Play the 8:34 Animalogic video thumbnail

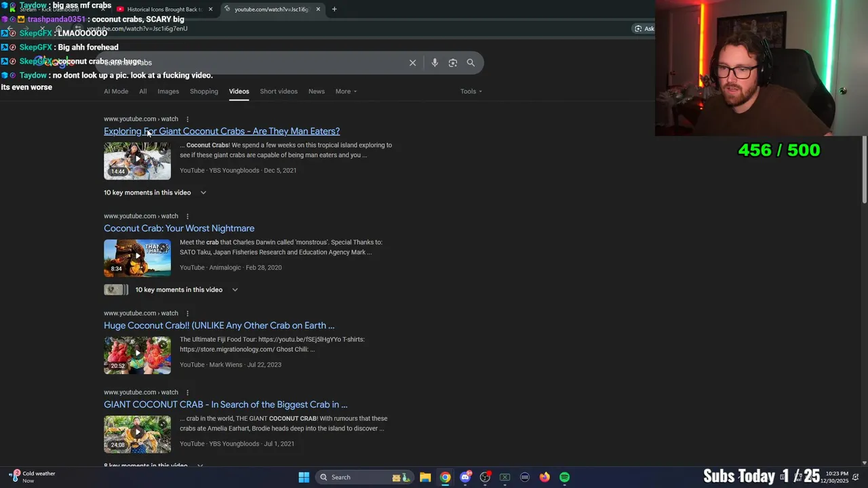click(x=137, y=258)
